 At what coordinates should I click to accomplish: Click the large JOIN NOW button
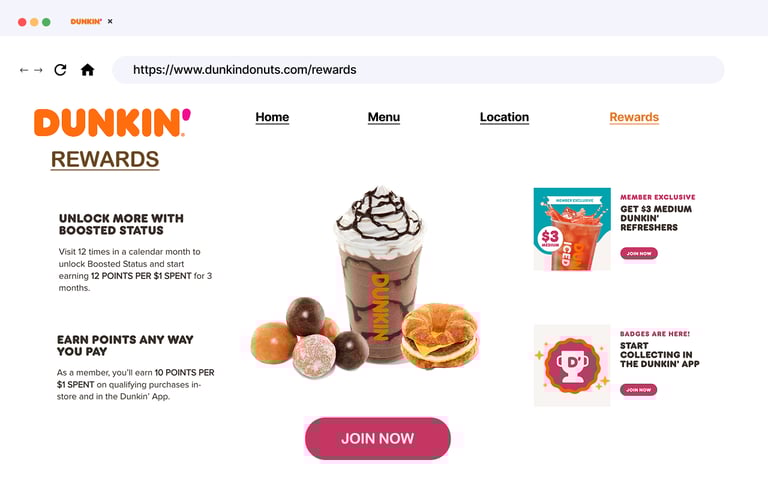[378, 438]
